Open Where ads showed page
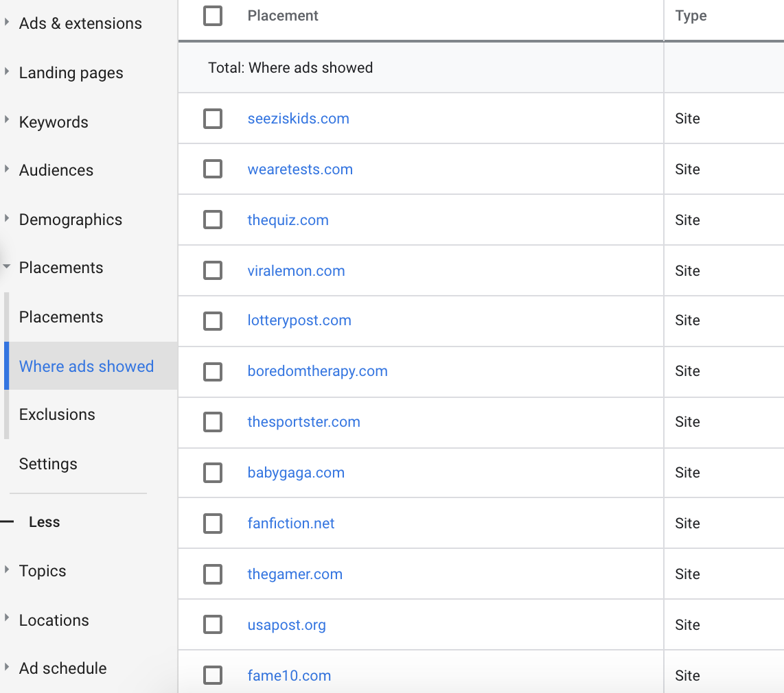This screenshot has height=693, width=784. click(x=87, y=366)
